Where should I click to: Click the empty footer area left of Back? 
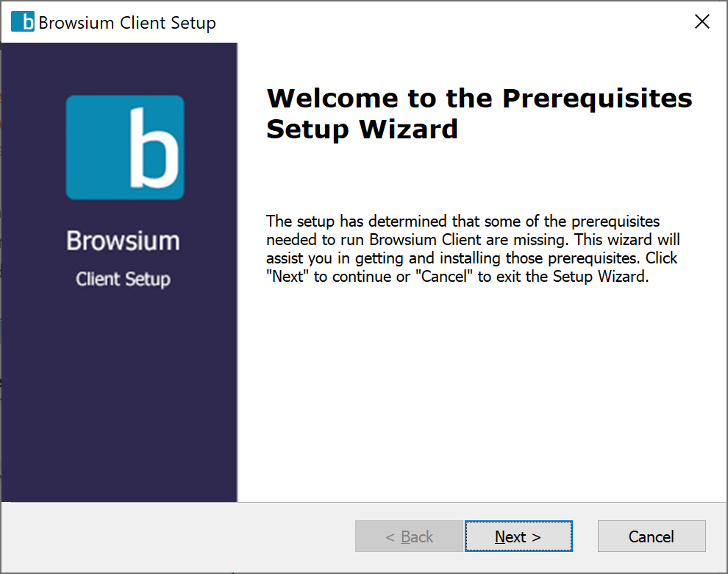(176, 536)
